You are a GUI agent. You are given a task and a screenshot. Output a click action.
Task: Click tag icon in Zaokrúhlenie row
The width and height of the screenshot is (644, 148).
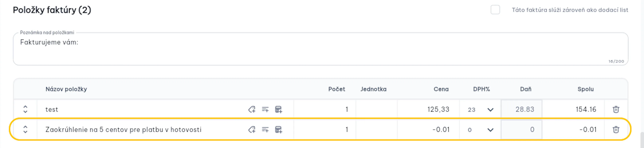(252, 130)
